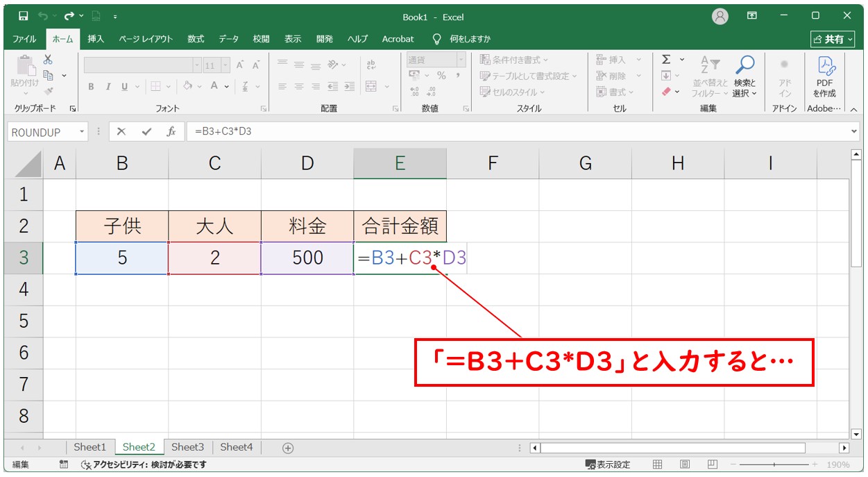Switch to the データ (Data) tab
868x477 pixels.
228,39
